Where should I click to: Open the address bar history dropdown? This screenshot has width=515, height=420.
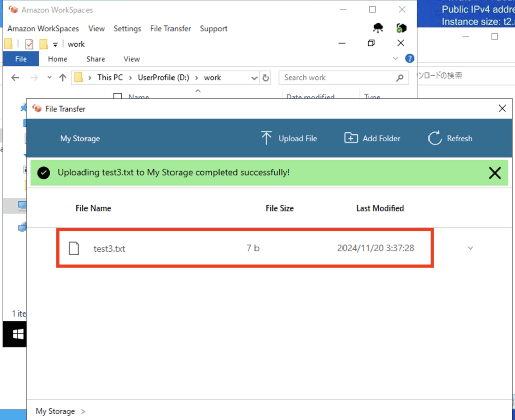[x=254, y=78]
